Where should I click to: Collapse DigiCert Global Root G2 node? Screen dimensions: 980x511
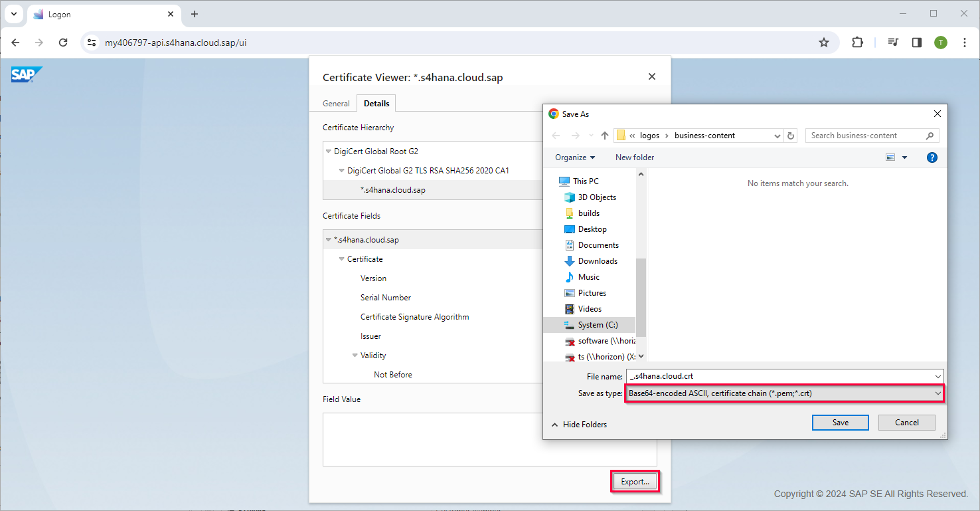(x=328, y=152)
